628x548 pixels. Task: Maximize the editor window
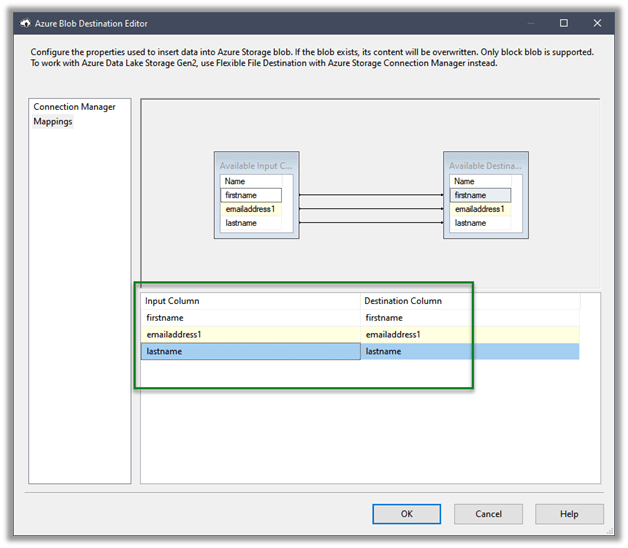pos(564,22)
